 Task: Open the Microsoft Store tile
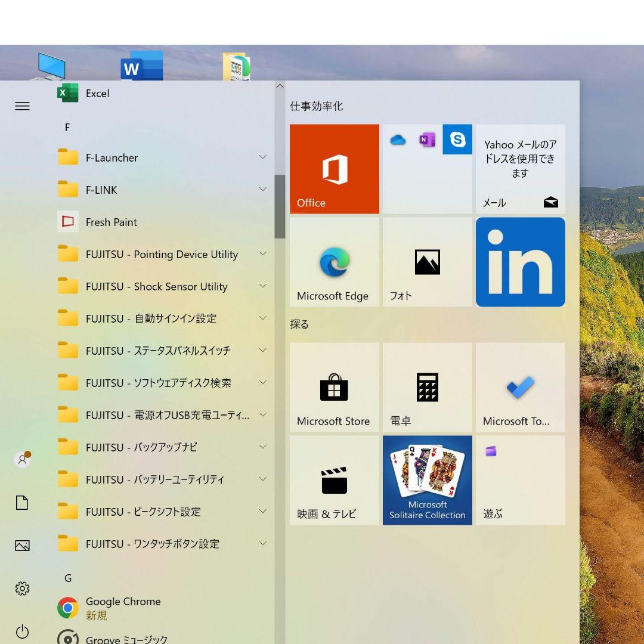tap(335, 388)
